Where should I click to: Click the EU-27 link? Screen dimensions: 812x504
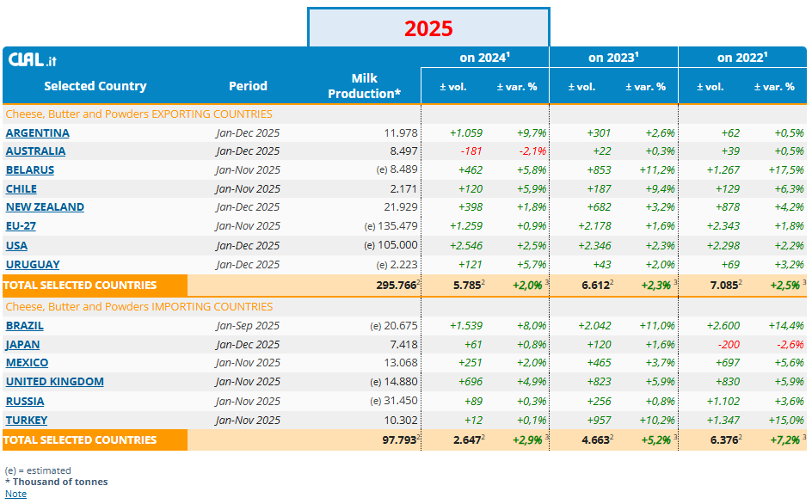tap(21, 226)
